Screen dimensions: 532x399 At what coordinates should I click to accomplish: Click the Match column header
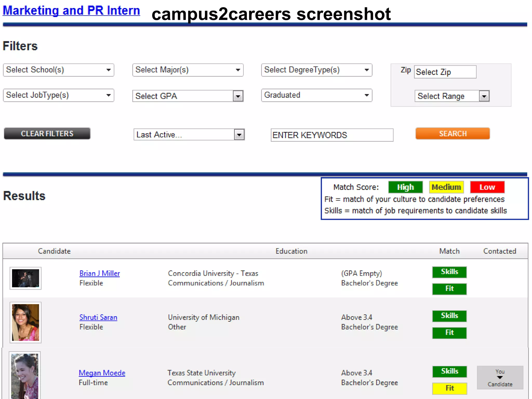(x=449, y=251)
